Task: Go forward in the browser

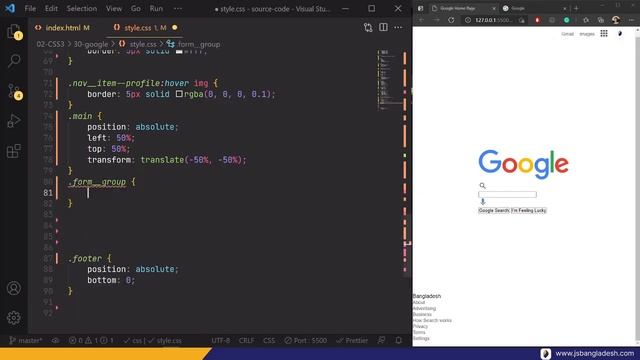Action: click(436, 20)
